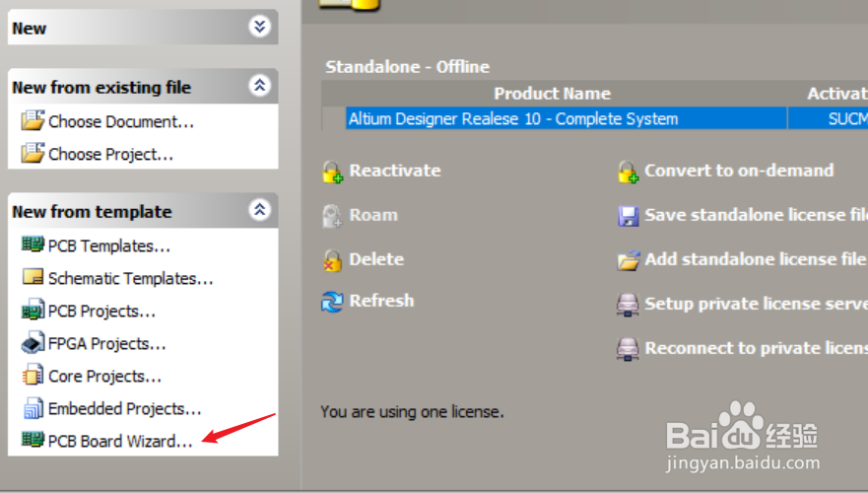Click the PCB Templates board icon
Image resolution: width=868 pixels, height=493 pixels.
pyautogui.click(x=33, y=245)
